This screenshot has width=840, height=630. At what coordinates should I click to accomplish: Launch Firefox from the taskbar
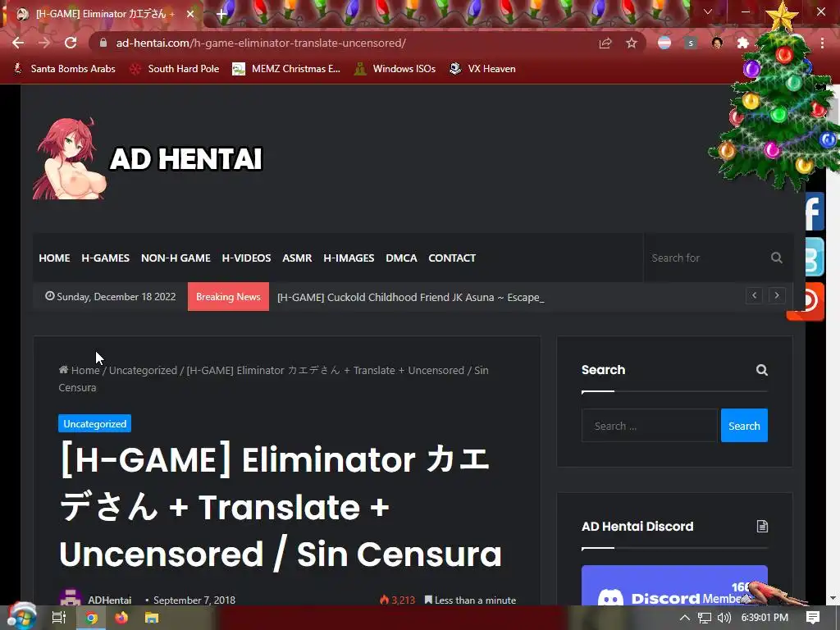pos(121,618)
